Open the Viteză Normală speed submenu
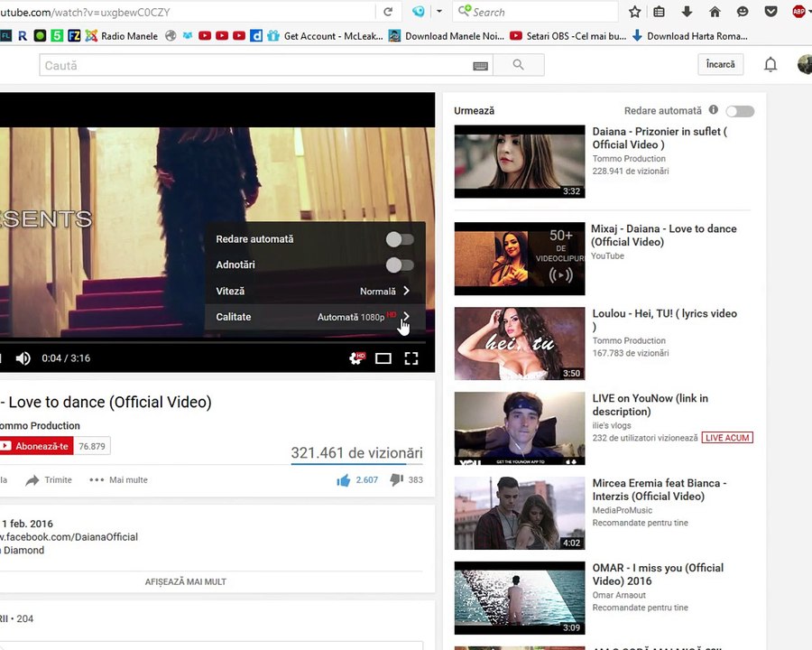The width and height of the screenshot is (812, 650). pos(316,291)
